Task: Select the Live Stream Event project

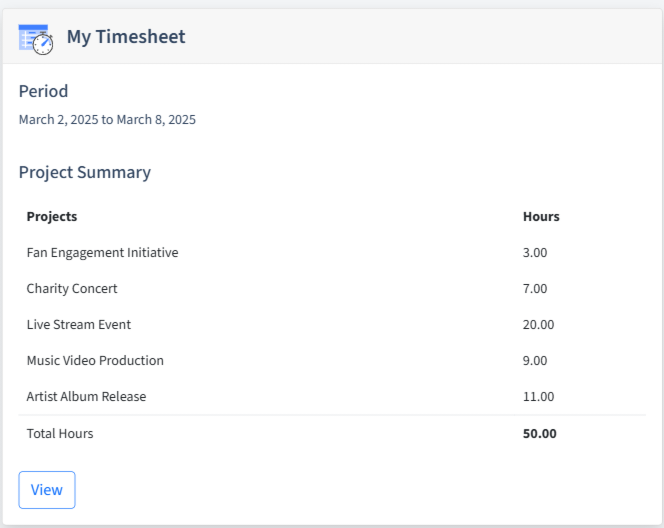Action: [79, 324]
